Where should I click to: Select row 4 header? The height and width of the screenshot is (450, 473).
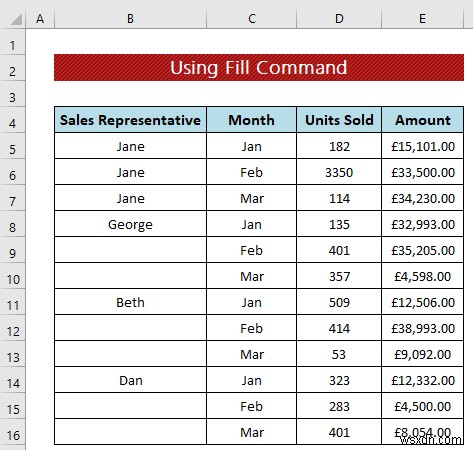12,120
